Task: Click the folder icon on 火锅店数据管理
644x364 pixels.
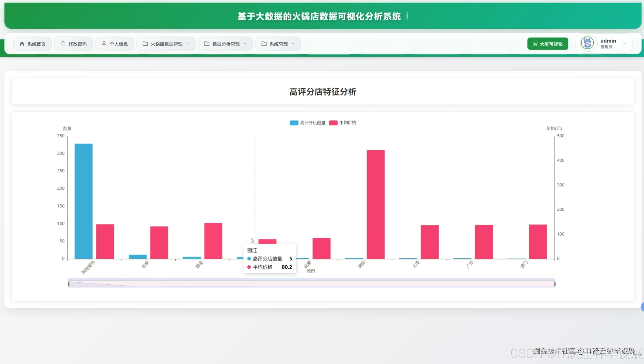Action: (x=145, y=43)
